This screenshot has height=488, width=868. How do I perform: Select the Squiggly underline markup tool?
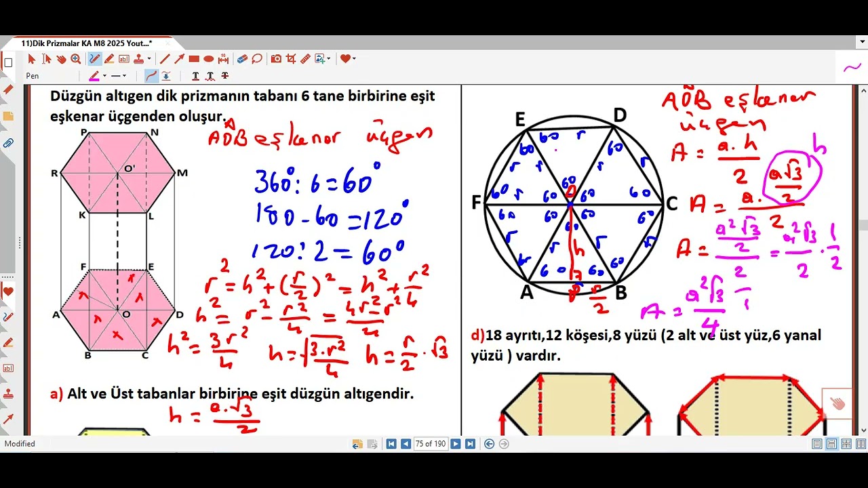[210, 76]
